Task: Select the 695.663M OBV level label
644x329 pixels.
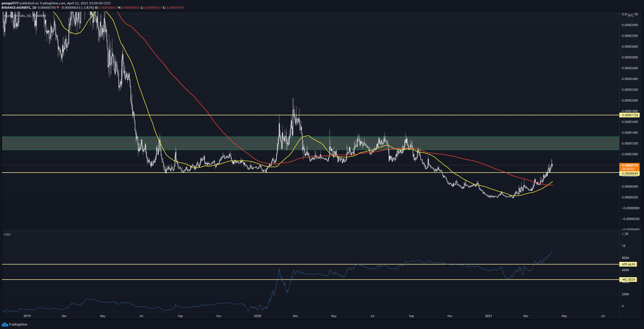Action: (629, 264)
